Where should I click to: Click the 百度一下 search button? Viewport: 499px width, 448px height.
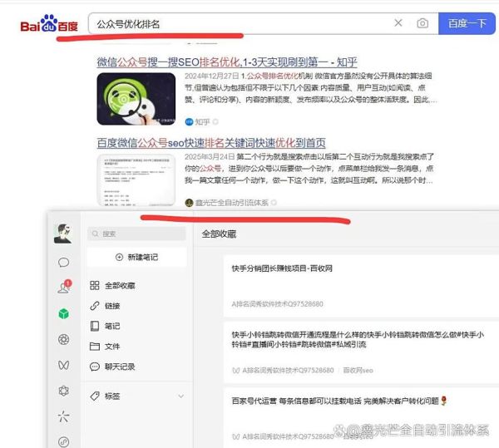tap(467, 23)
